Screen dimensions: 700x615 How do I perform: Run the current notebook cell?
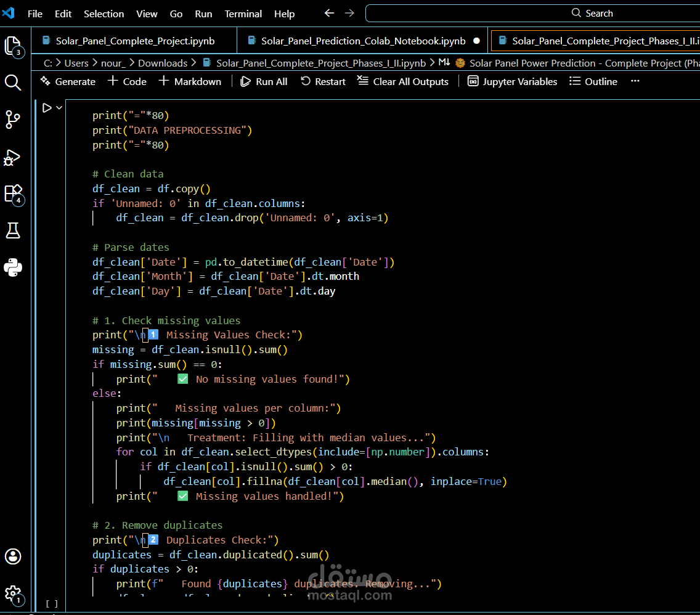47,108
